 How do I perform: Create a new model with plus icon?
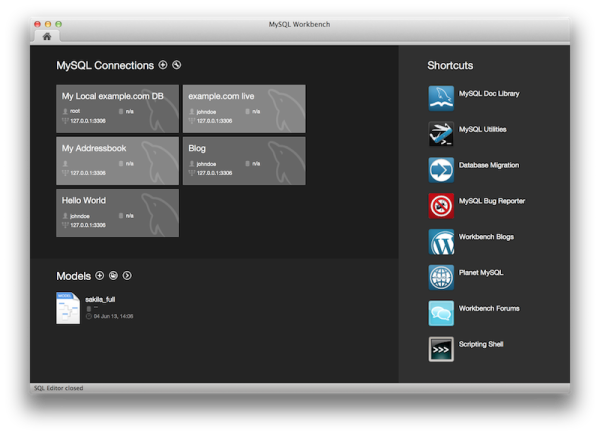(x=100, y=275)
